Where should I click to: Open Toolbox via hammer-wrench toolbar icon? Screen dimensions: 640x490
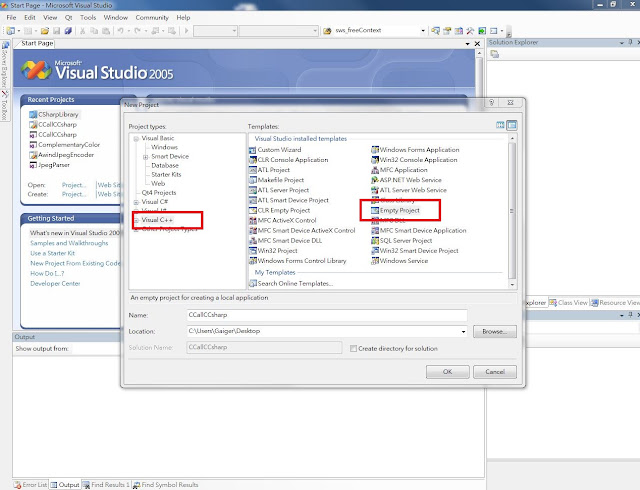point(470,31)
